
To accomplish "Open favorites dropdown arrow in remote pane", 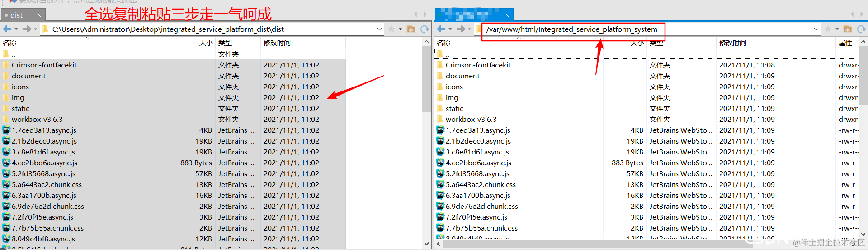I will coord(837,29).
